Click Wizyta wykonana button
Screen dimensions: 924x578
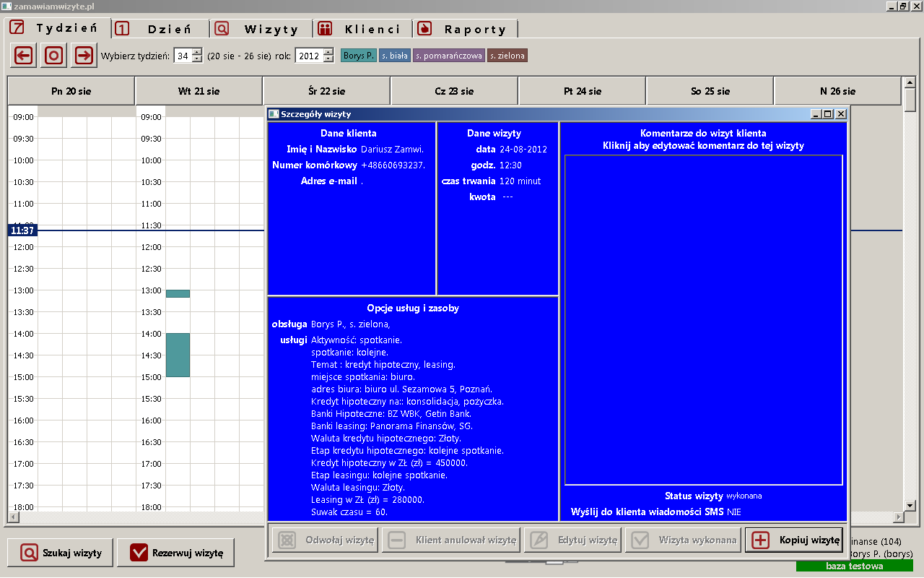click(x=684, y=540)
